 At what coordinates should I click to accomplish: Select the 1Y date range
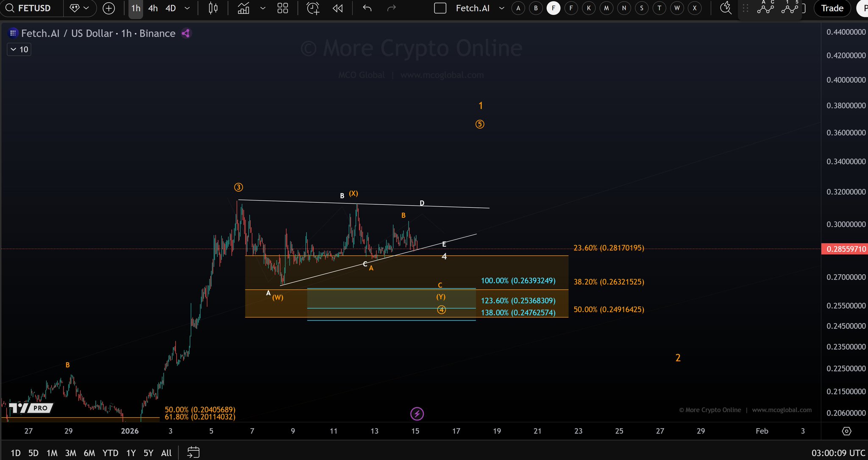(x=131, y=453)
